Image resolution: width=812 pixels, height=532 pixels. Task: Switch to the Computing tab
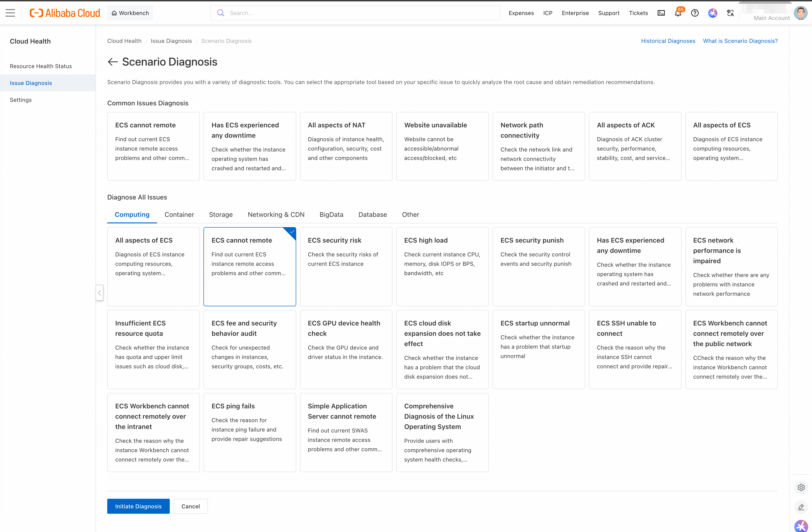tap(132, 215)
